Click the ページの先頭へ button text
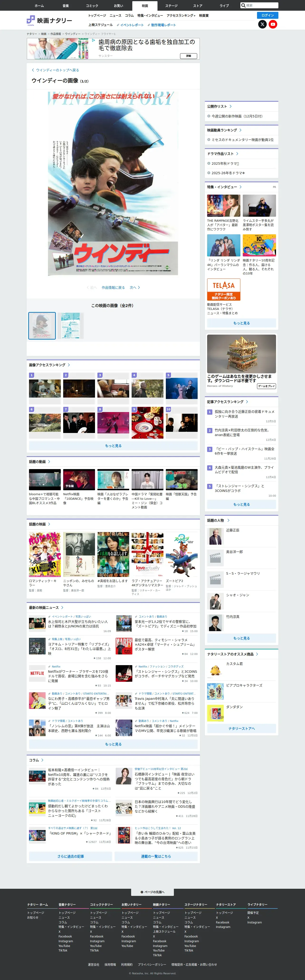This screenshot has height=980, width=305. [x=154, y=892]
